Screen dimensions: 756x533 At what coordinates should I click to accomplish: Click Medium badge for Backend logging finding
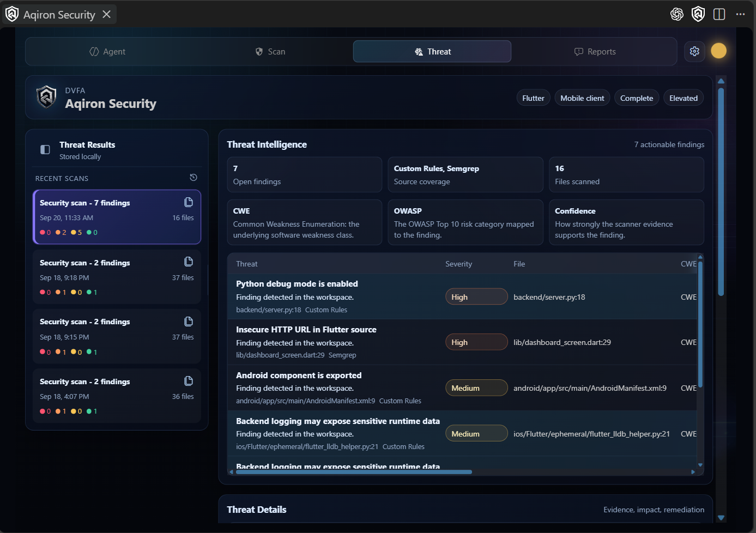(476, 434)
